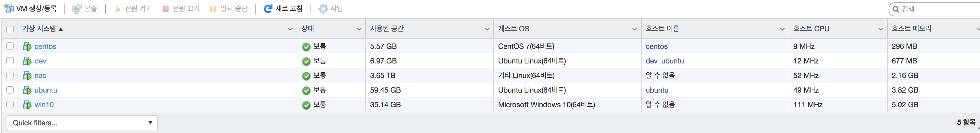980x133 pixels.
Task: Check the nas row checkbox
Action: pyautogui.click(x=10, y=75)
